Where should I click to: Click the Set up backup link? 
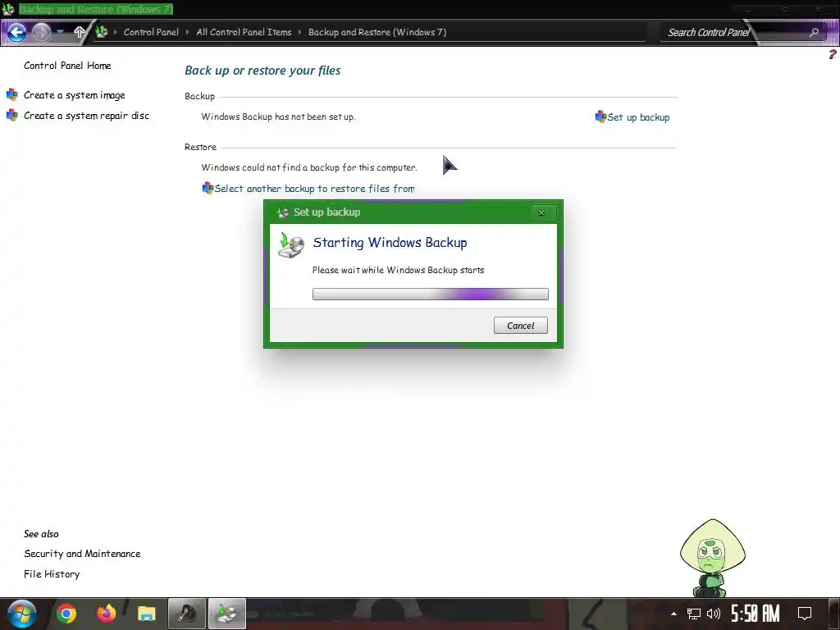(638, 116)
